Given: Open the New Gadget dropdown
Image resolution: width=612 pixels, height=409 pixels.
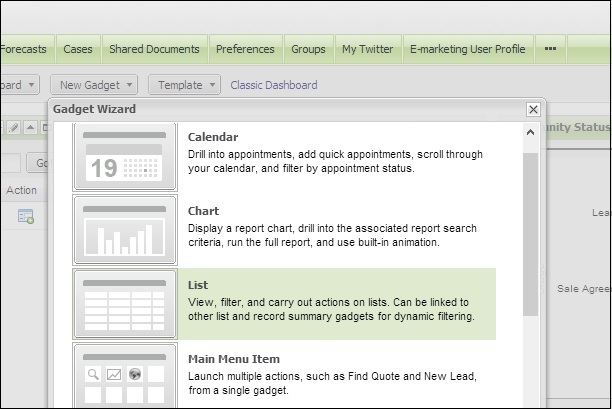Looking at the screenshot, I should [94, 85].
